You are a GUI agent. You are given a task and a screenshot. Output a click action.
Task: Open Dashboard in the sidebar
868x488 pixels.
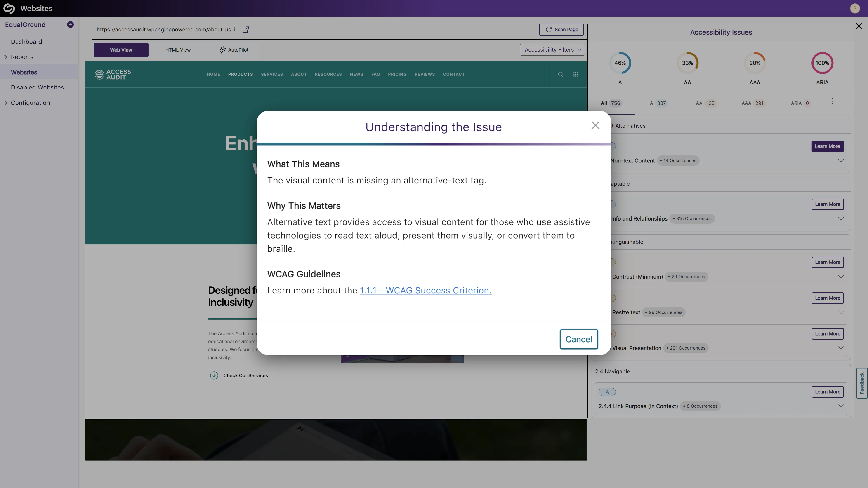tap(26, 42)
